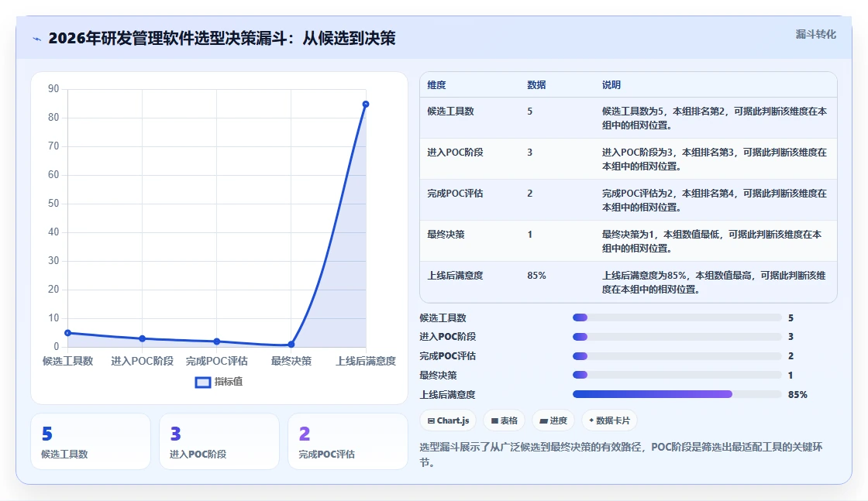Click the 进入POC阶段 progress bar
The height and width of the screenshot is (501, 868).
pos(677,336)
